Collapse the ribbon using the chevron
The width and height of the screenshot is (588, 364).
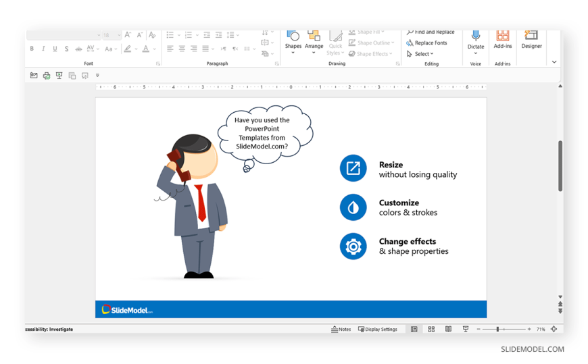554,62
